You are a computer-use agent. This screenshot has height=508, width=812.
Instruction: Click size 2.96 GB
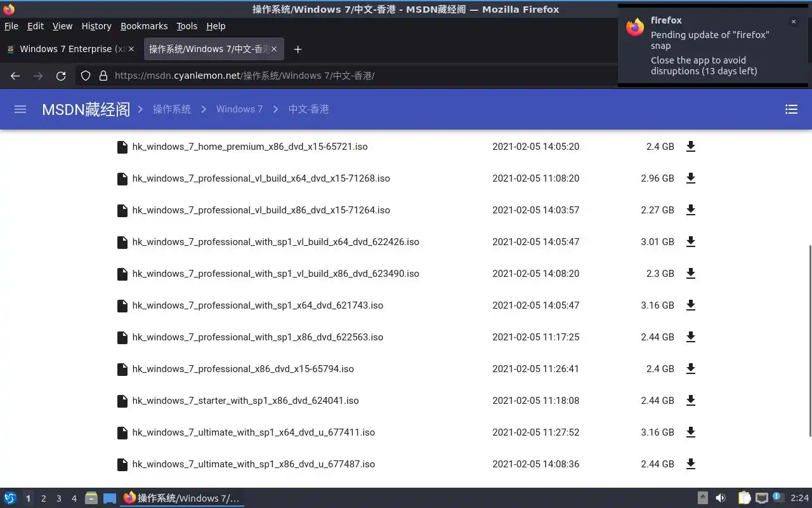[x=657, y=178]
